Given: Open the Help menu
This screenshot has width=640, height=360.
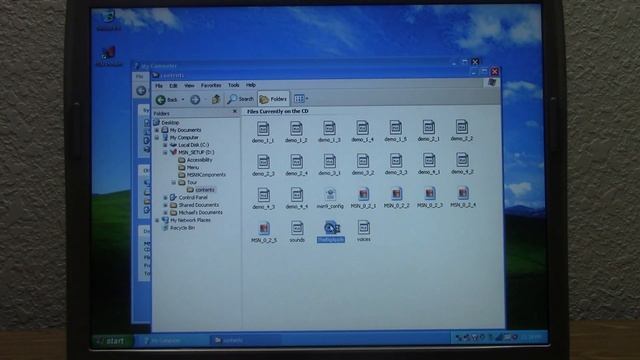Looking at the screenshot, I should click(x=251, y=85).
